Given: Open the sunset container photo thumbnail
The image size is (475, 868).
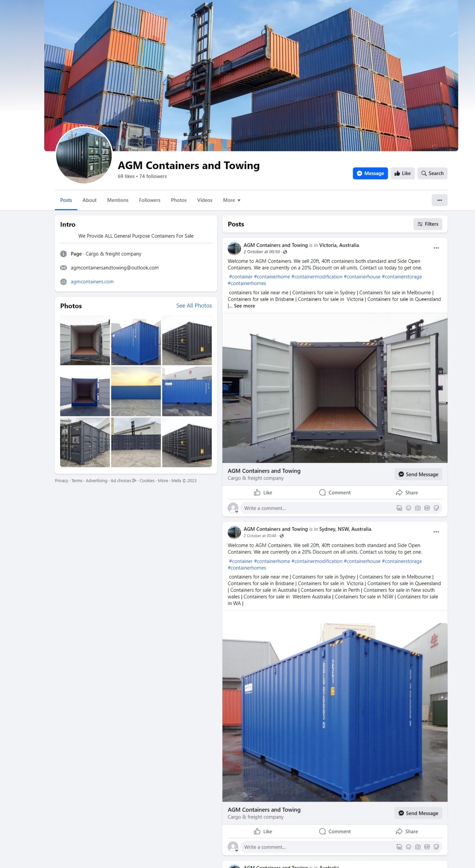Looking at the screenshot, I should (136, 391).
